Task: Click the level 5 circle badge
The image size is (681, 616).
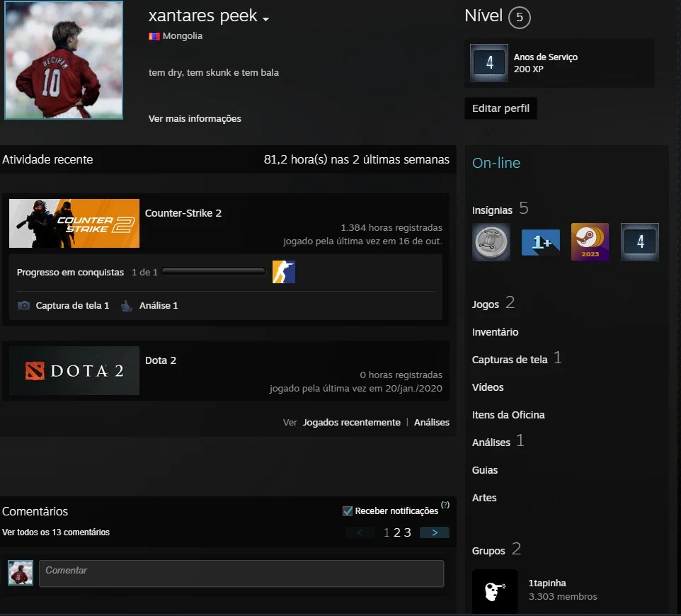Action: coord(519,18)
